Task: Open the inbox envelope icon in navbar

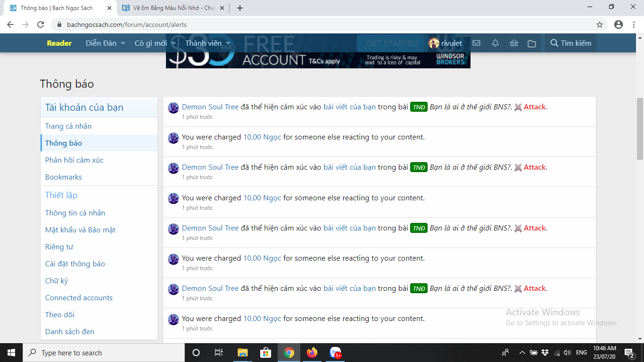Action: click(476, 43)
